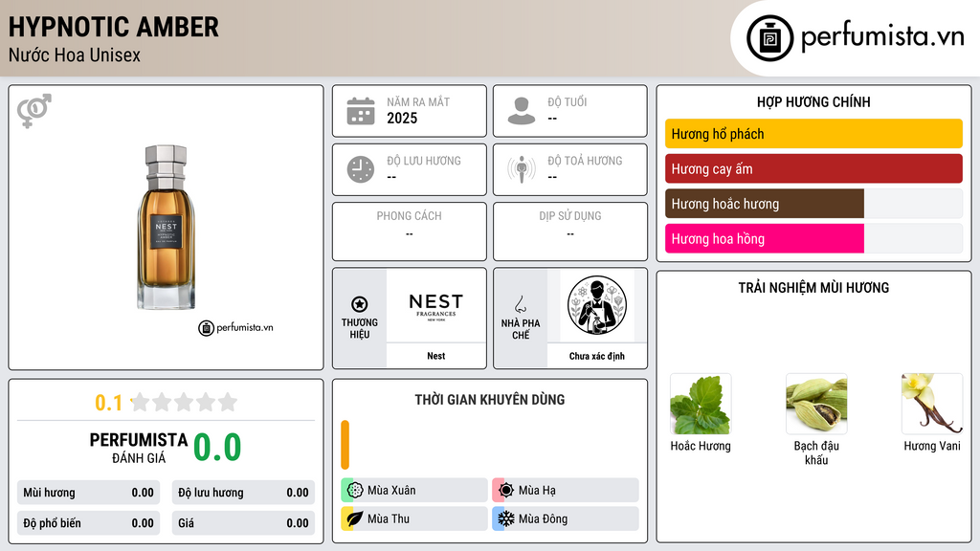This screenshot has width=980, height=551.
Task: Click the 2025 release year value
Action: [402, 118]
